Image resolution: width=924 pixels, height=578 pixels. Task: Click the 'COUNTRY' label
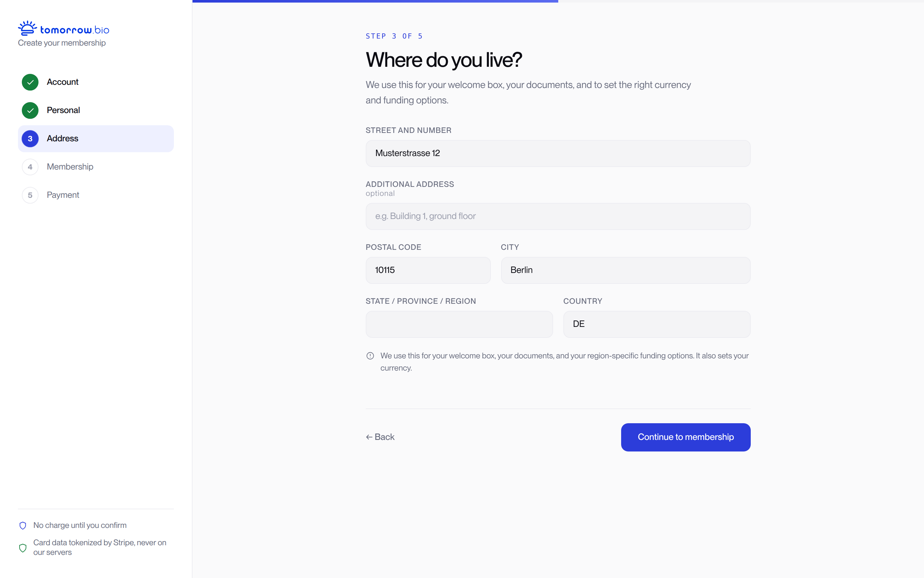[583, 301]
